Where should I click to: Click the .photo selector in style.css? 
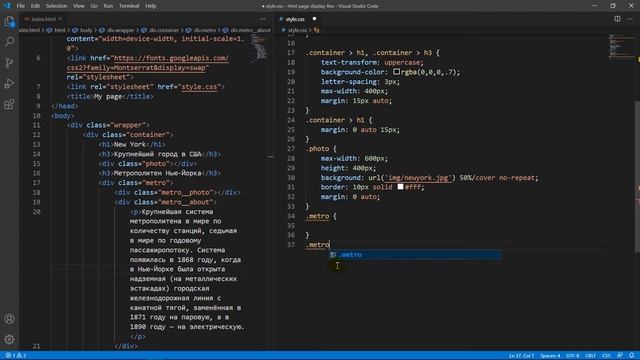(x=317, y=149)
